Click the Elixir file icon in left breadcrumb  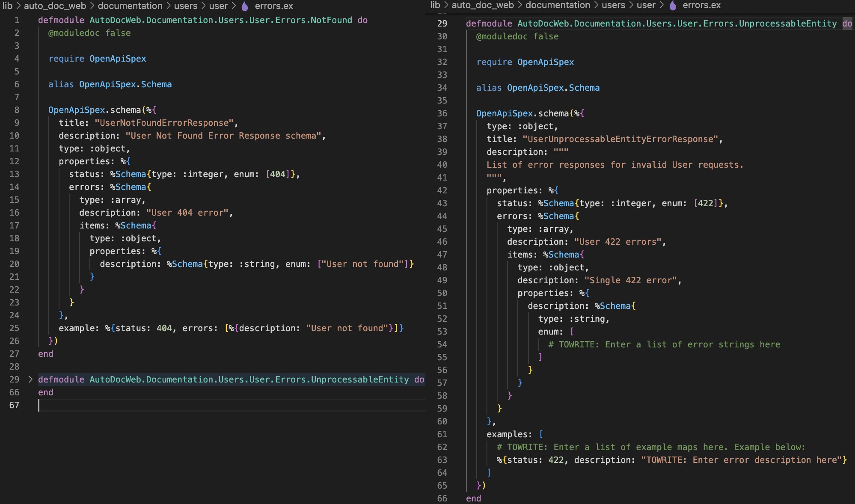pos(245,6)
